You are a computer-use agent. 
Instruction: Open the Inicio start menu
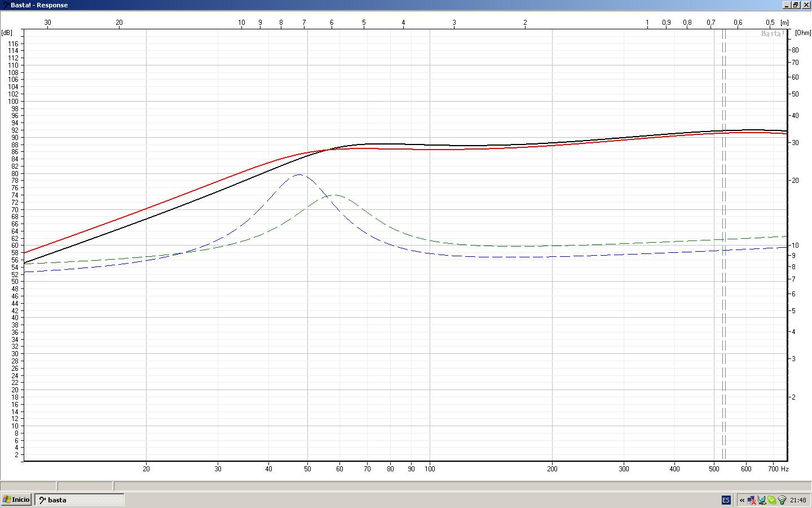[x=16, y=500]
